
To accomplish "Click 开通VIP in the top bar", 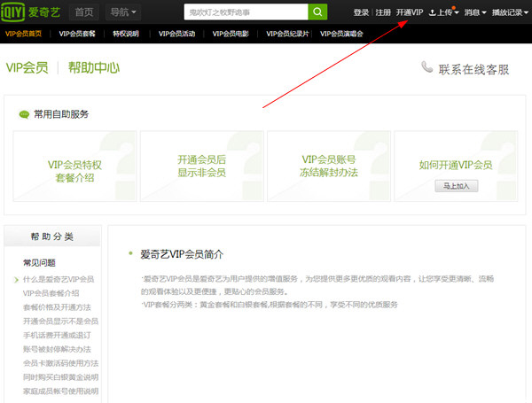I will point(410,12).
